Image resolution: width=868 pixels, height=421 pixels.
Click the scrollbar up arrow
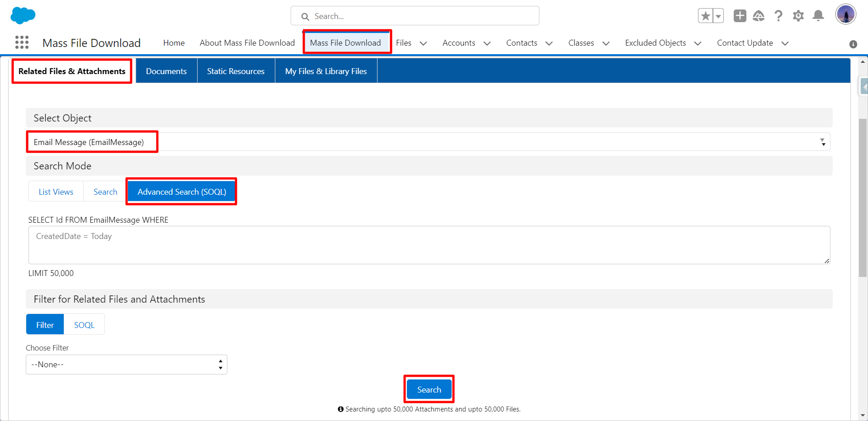click(863, 62)
